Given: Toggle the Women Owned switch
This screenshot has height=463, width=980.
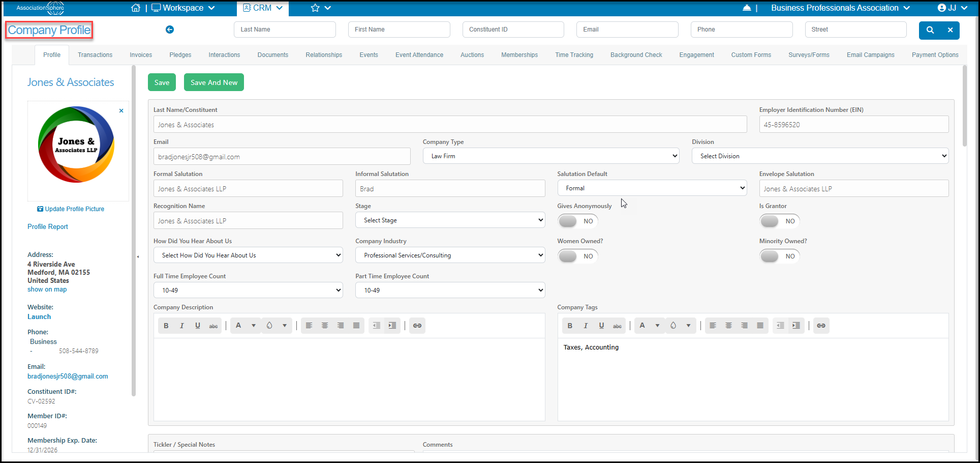Looking at the screenshot, I should (x=578, y=256).
